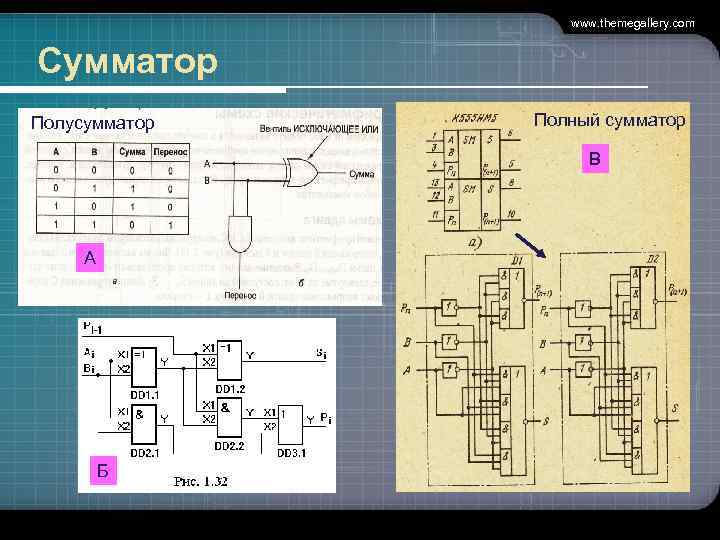The image size is (720, 540).
Task: Click the AND gate symbol above "Перенос"
Action: pos(240,234)
